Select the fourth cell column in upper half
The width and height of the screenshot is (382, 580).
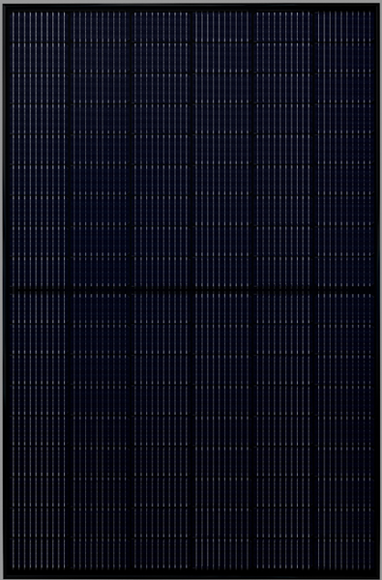tap(222, 149)
